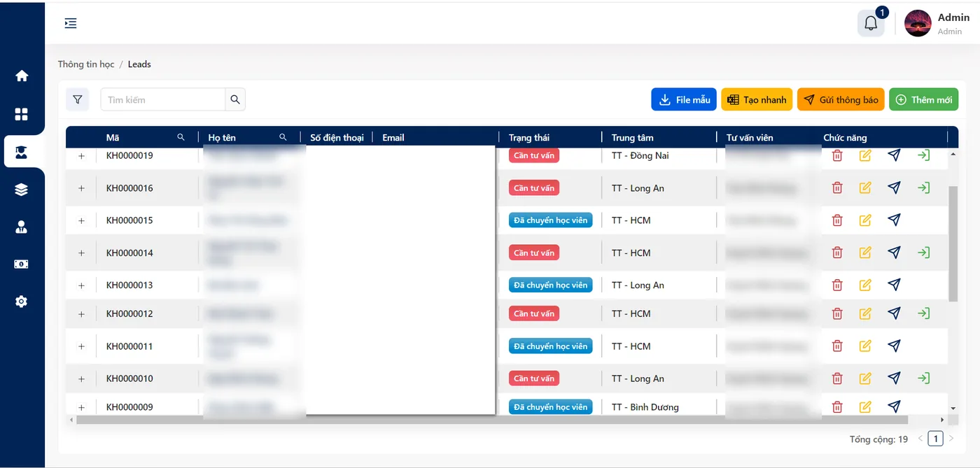
Task: Open the notifications bell
Action: [x=871, y=23]
